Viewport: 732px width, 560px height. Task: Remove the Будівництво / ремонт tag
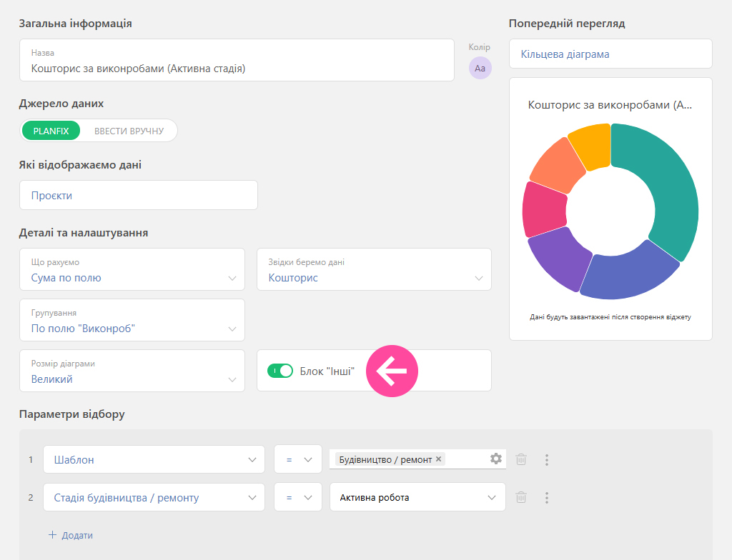pos(438,459)
